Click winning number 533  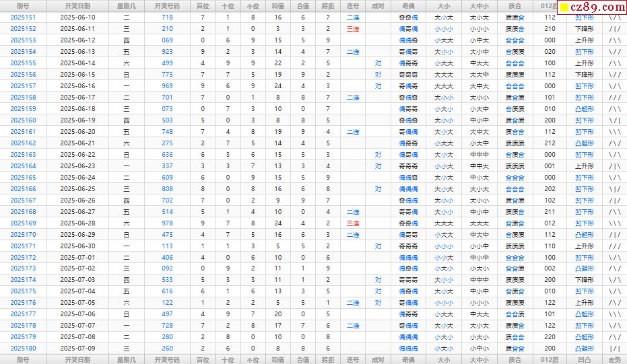[x=167, y=280]
